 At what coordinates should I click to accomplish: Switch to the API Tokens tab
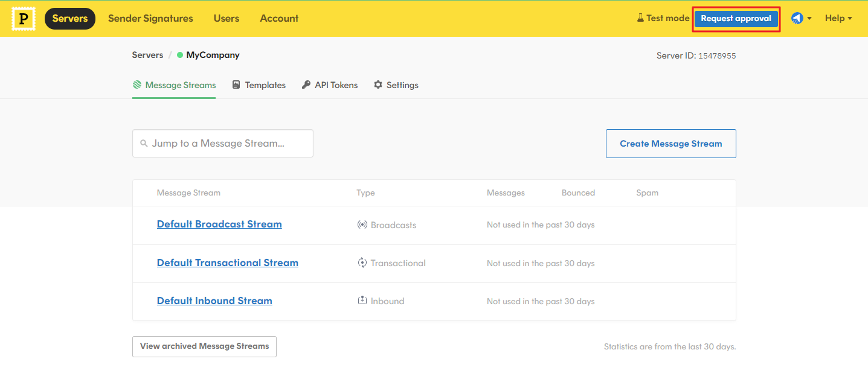pyautogui.click(x=330, y=85)
